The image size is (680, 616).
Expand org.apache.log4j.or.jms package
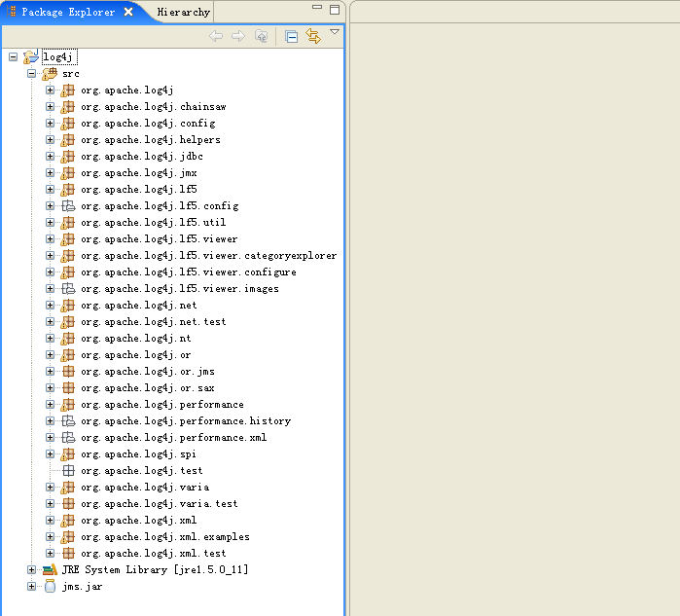point(51,372)
